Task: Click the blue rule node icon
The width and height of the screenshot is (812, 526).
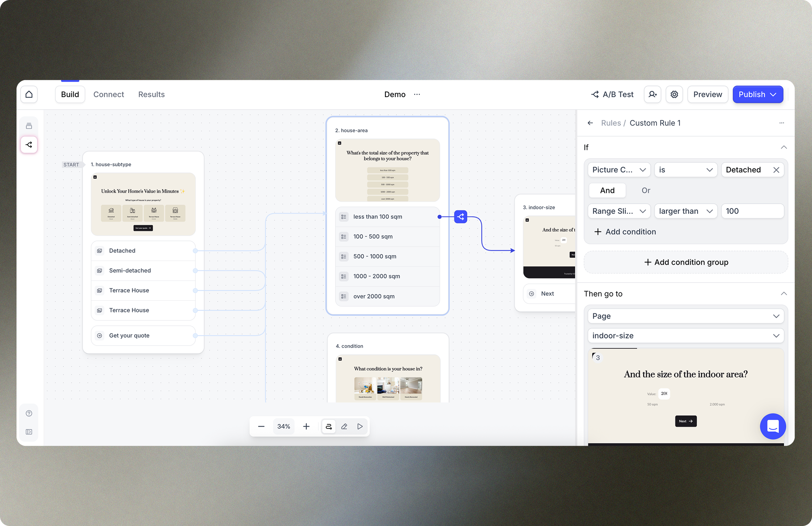Action: tap(460, 217)
